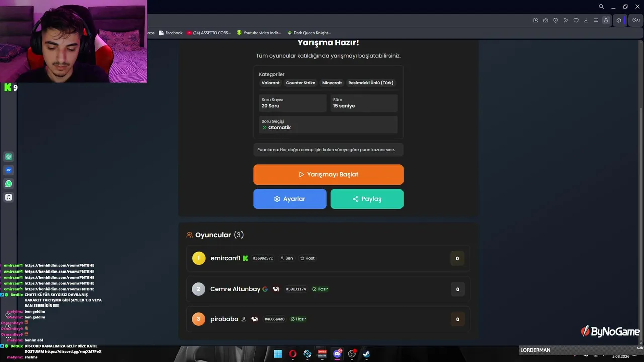Click the Hazır status on pirobaba's row
This screenshot has width=644, height=362.
pos(298,319)
